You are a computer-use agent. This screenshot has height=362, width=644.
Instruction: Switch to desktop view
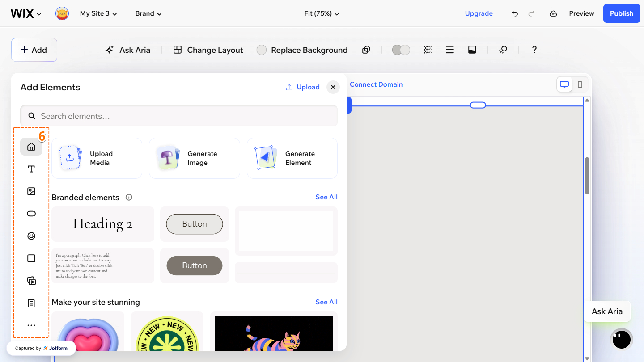tap(564, 84)
